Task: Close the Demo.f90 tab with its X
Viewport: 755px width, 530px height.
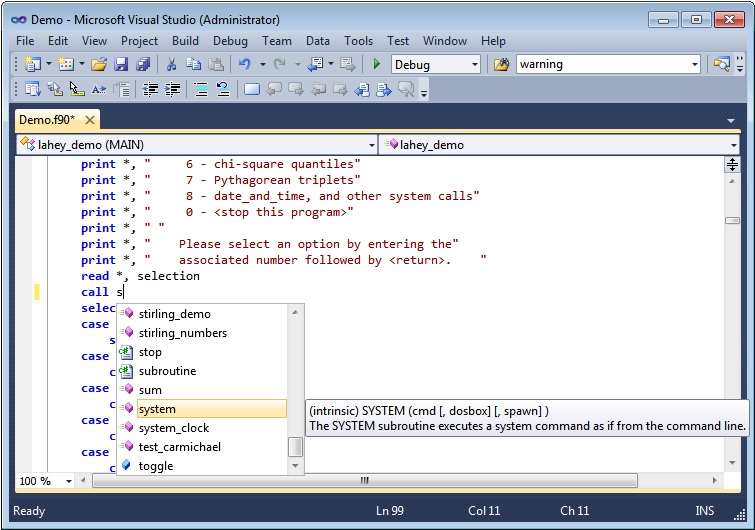Action: tap(90, 120)
